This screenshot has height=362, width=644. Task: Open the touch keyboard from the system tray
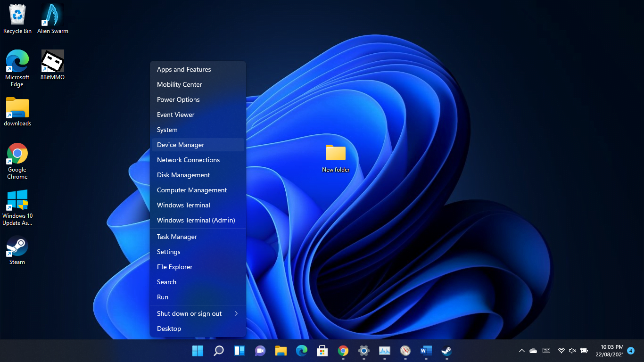click(x=546, y=351)
